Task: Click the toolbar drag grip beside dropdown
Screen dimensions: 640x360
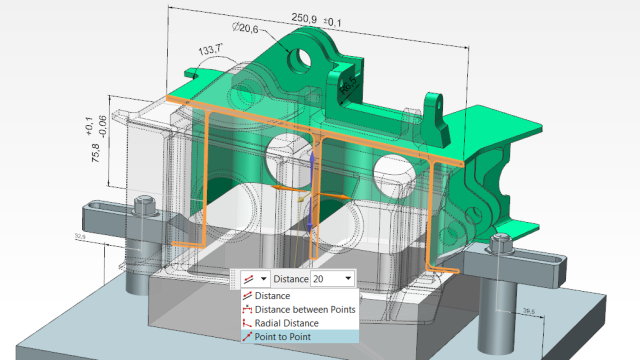Action: point(234,279)
